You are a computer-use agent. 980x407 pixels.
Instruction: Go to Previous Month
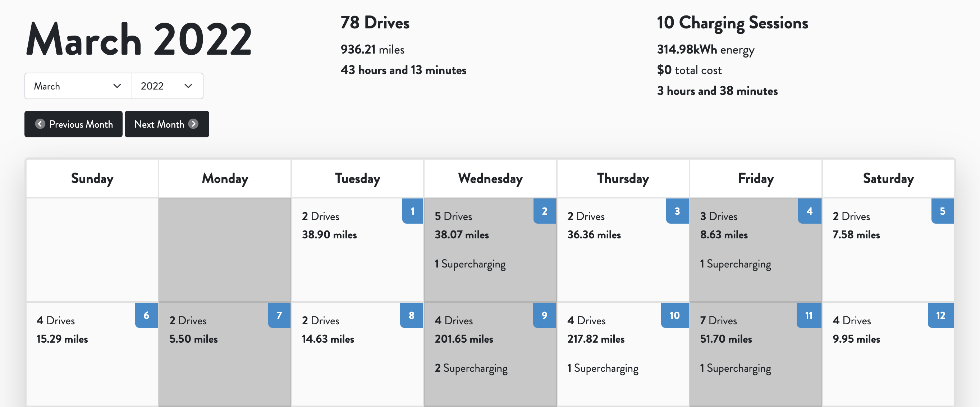[73, 124]
